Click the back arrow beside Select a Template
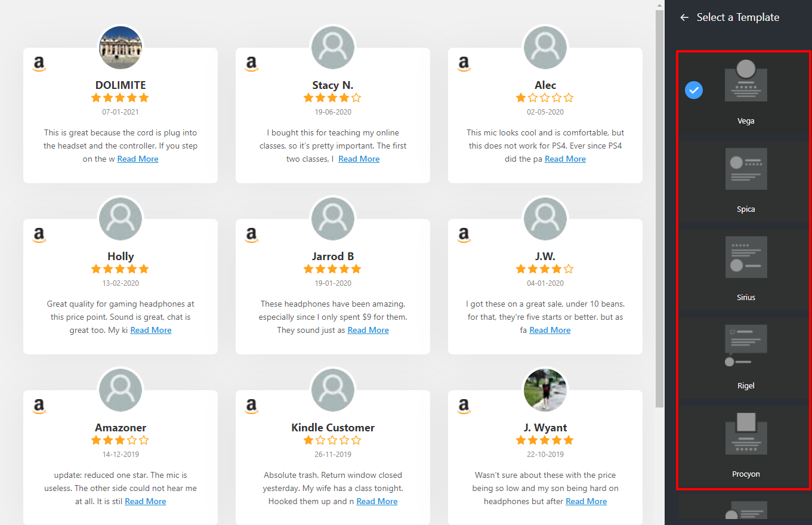The width and height of the screenshot is (812, 525). point(684,18)
